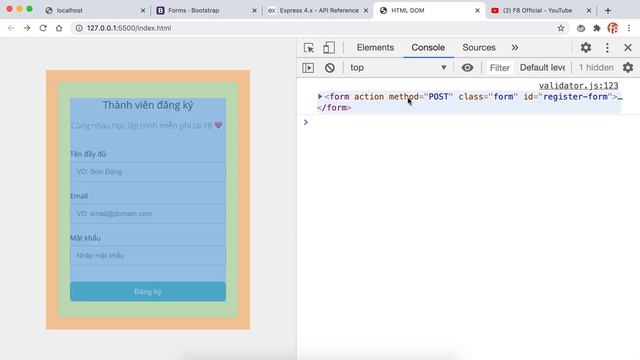Click the 1 hidden messages indicator
The height and width of the screenshot is (360, 640).
point(596,68)
